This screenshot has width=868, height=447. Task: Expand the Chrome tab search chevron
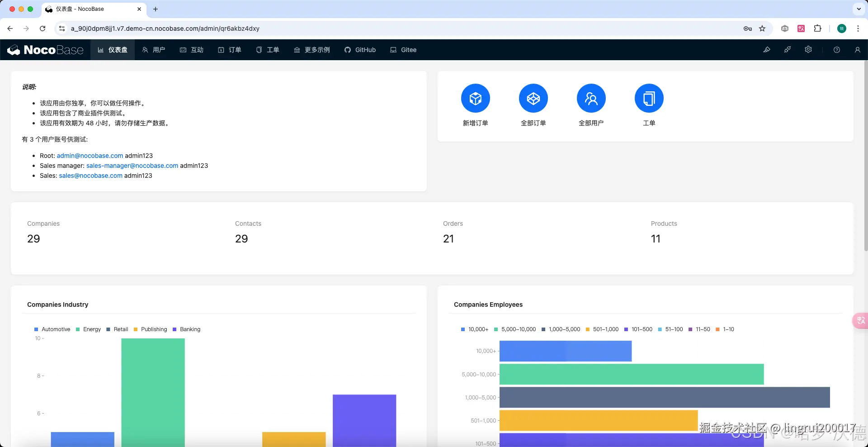click(x=859, y=9)
